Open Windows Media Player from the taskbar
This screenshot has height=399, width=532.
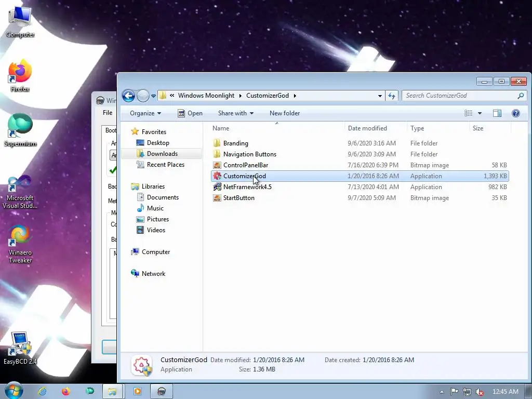coord(137,392)
